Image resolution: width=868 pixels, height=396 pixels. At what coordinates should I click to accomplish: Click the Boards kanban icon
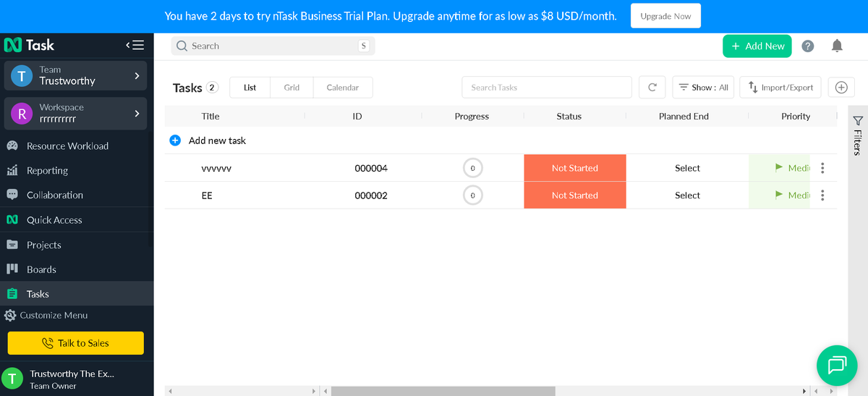(x=12, y=269)
